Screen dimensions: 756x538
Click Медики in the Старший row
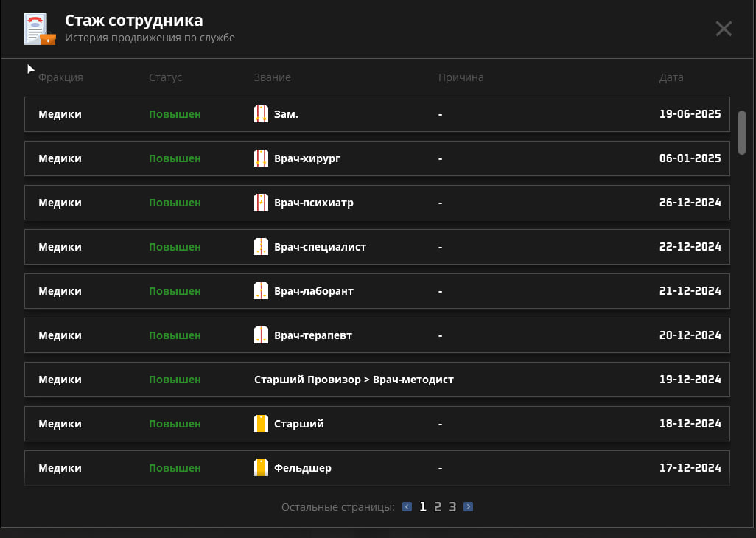pyautogui.click(x=60, y=424)
